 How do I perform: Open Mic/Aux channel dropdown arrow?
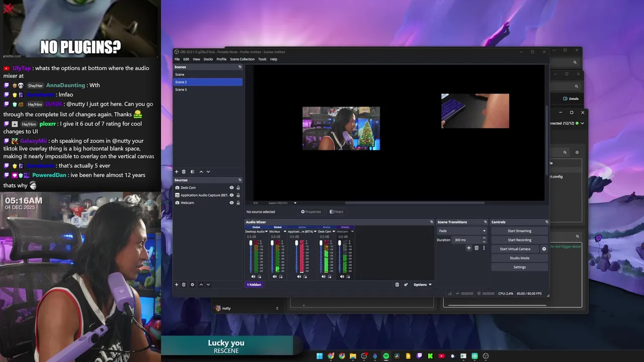pyautogui.click(x=285, y=232)
